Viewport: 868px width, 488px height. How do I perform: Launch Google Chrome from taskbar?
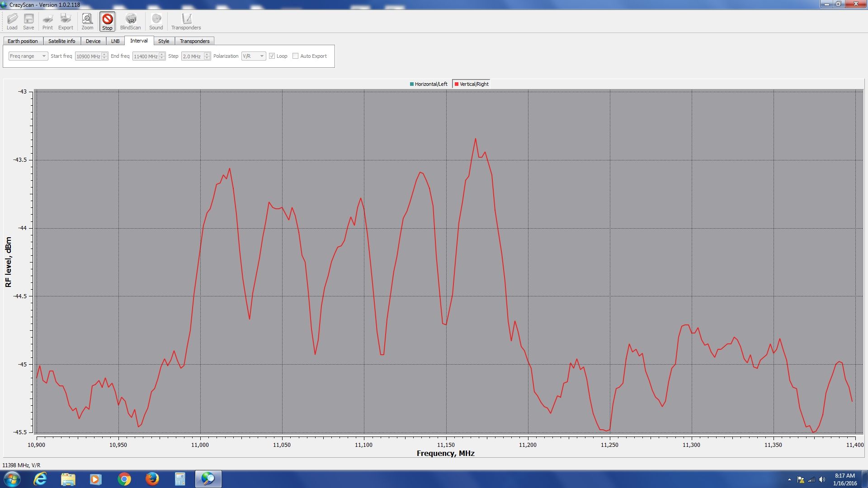click(124, 479)
